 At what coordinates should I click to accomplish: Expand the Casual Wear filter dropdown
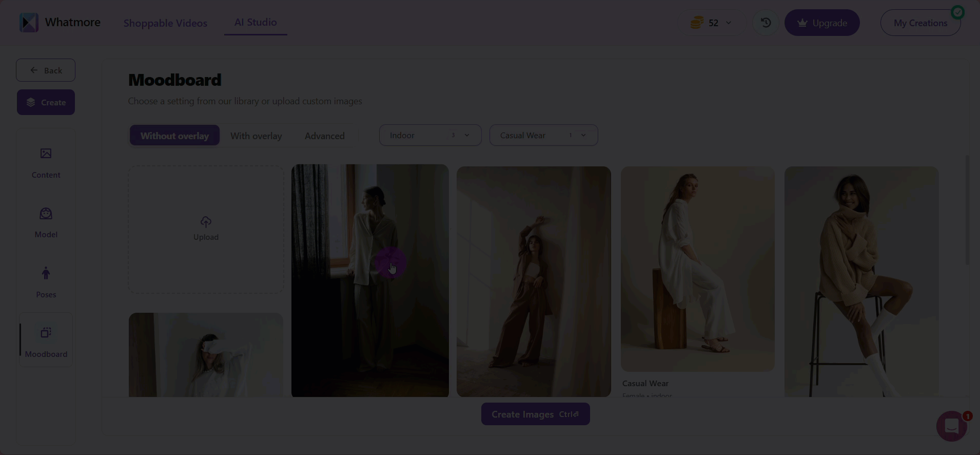(543, 135)
